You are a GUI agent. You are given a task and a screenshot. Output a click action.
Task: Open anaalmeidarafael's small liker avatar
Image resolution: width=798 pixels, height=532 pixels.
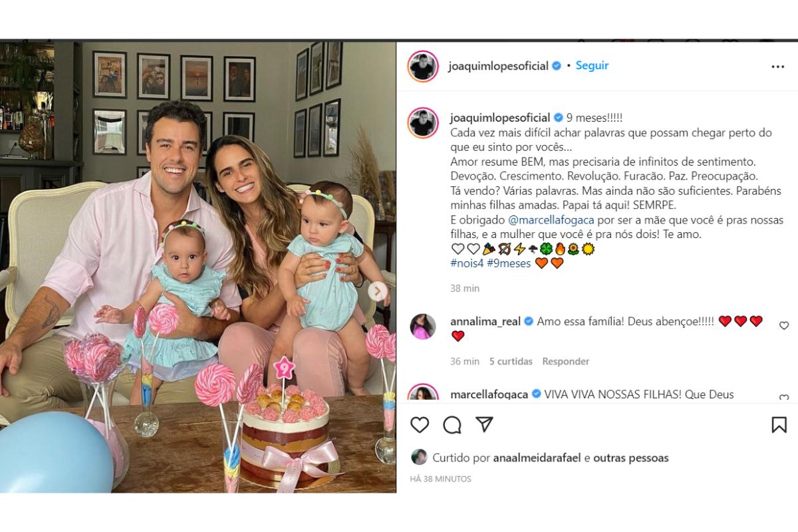tap(419, 458)
